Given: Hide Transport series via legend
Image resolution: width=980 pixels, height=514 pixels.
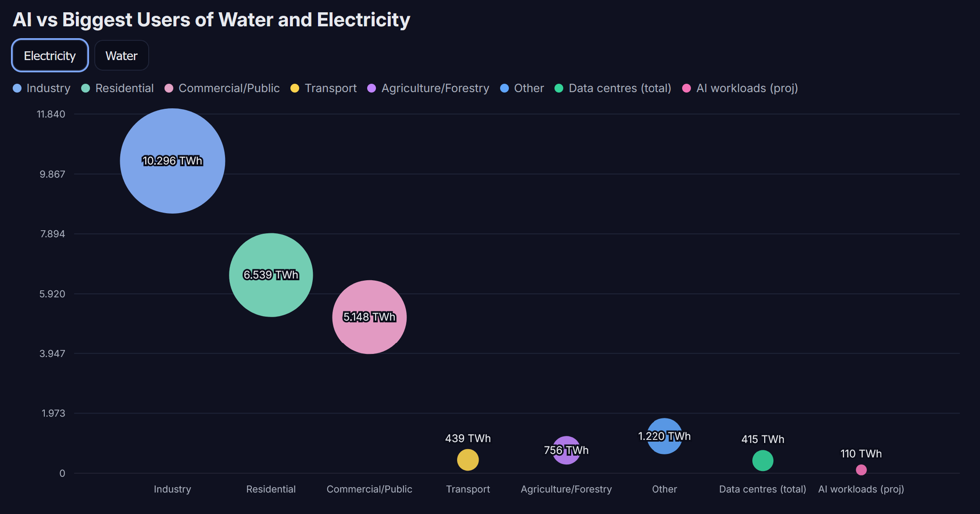Looking at the screenshot, I should (324, 88).
